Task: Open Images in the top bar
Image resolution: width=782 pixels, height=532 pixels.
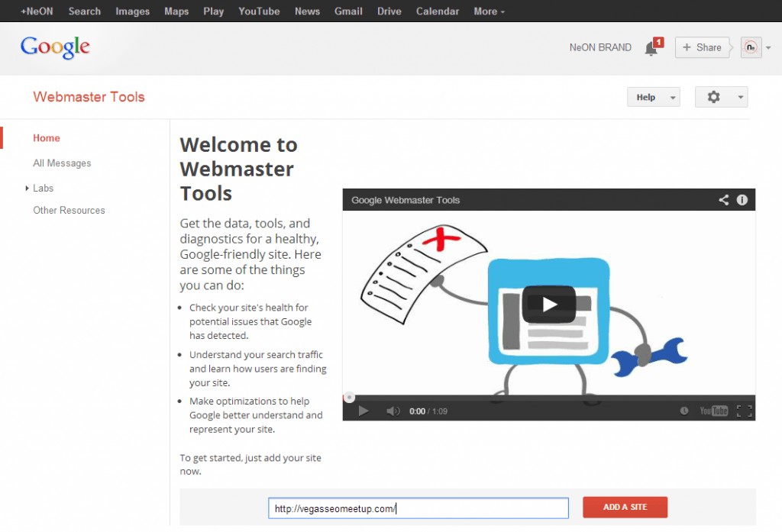Action: 133,11
